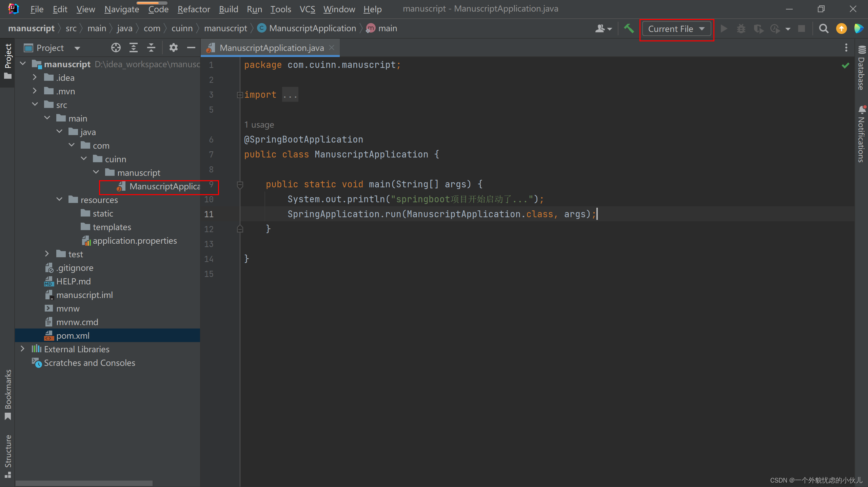Click Expand All icon in Project panel

133,48
